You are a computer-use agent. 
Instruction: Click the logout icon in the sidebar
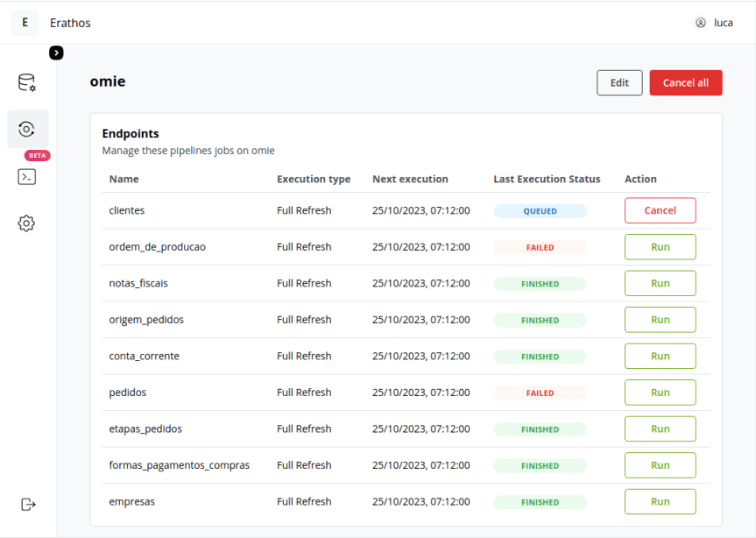pyautogui.click(x=28, y=504)
